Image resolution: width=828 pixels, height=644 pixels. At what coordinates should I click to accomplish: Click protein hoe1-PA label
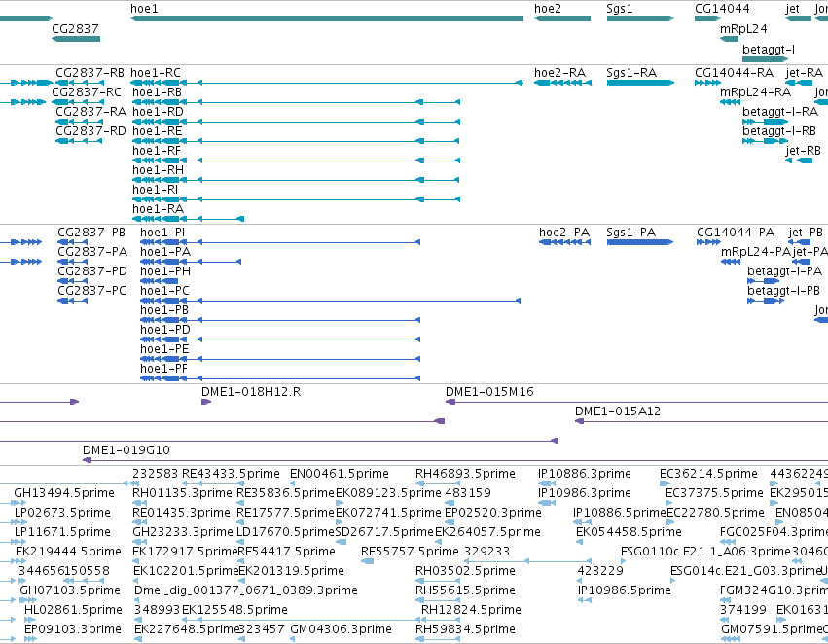click(x=165, y=252)
